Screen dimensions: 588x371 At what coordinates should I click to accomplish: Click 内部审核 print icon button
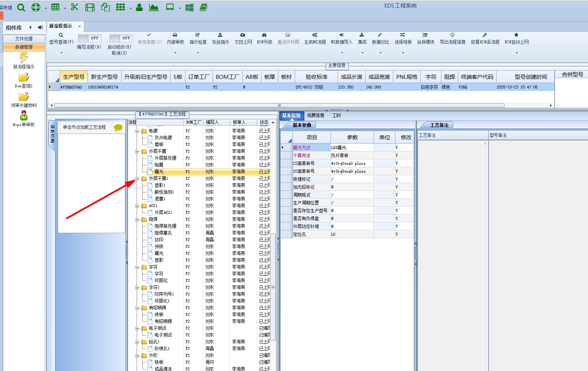pyautogui.click(x=175, y=39)
